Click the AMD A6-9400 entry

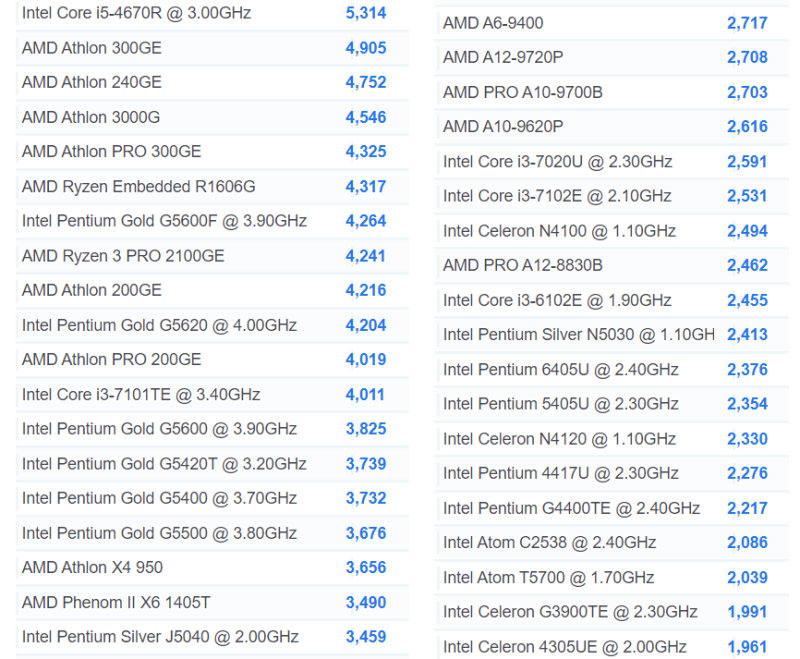tap(493, 23)
